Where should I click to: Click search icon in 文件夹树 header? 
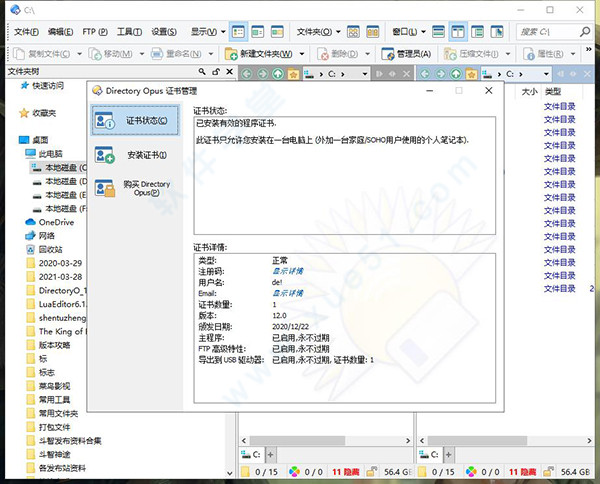(202, 71)
